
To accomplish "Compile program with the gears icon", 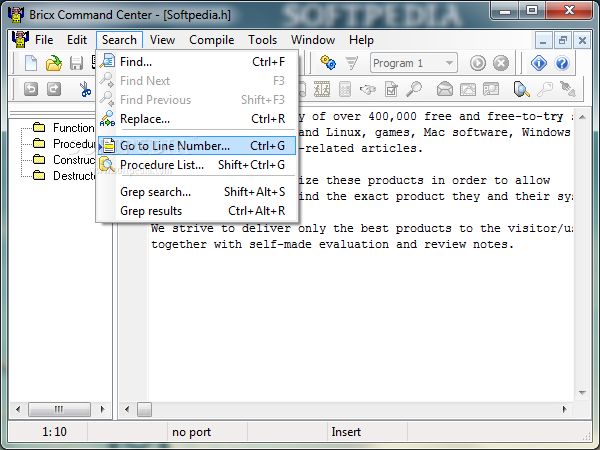I will click(x=328, y=62).
